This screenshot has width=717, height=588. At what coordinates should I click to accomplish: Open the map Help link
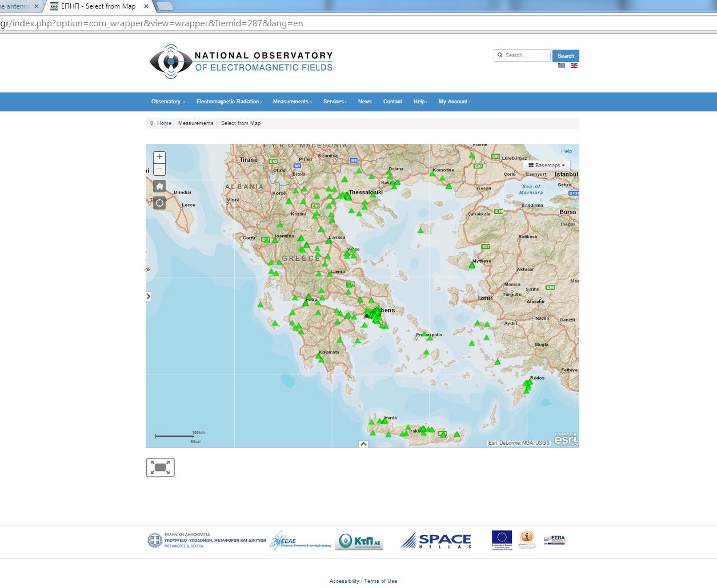566,151
